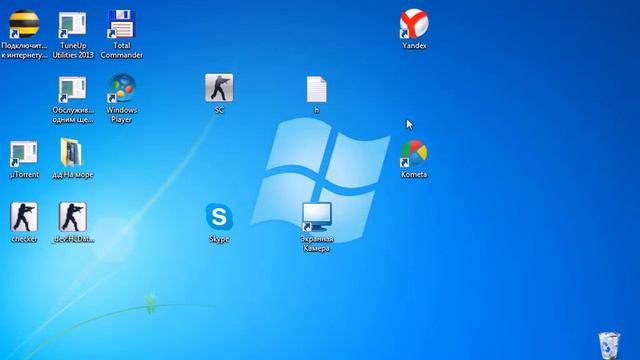The height and width of the screenshot is (360, 640).
Task: Open the uTorrent shortcut
Action: tap(24, 153)
